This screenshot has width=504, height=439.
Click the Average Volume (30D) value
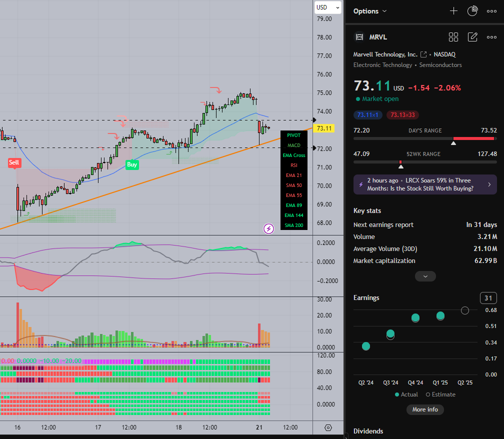click(x=485, y=248)
